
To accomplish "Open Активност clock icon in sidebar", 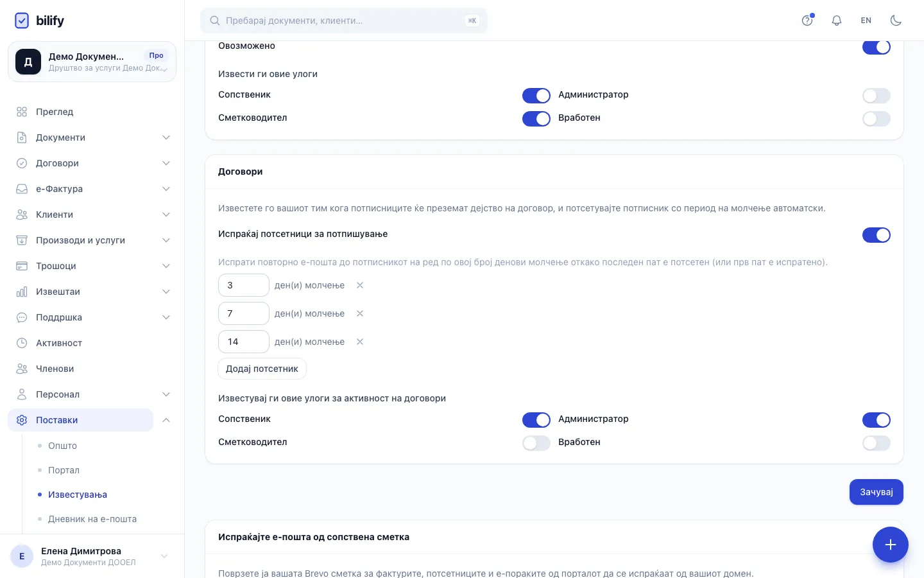I will point(22,343).
